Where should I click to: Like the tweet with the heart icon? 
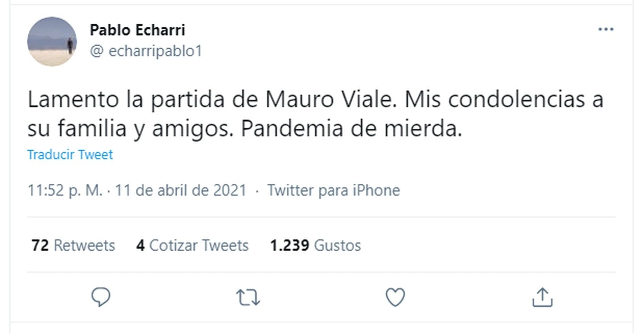[395, 298]
